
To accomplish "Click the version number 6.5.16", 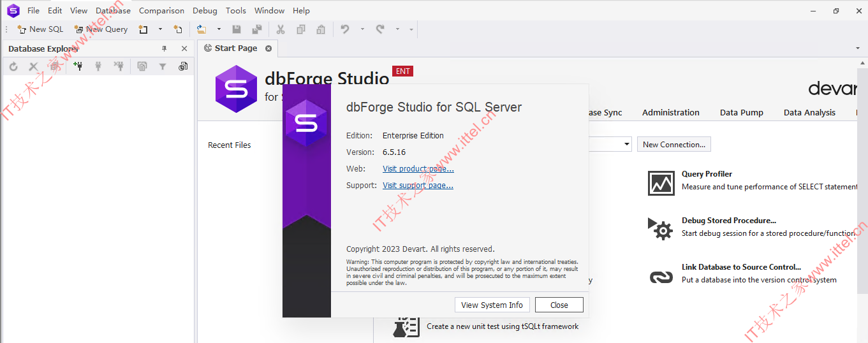I will 394,152.
